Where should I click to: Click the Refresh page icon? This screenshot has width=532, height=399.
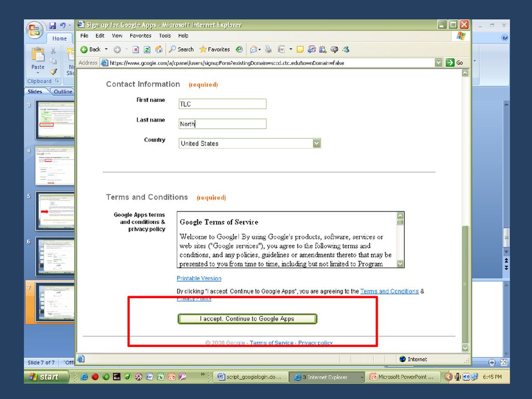(x=147, y=49)
